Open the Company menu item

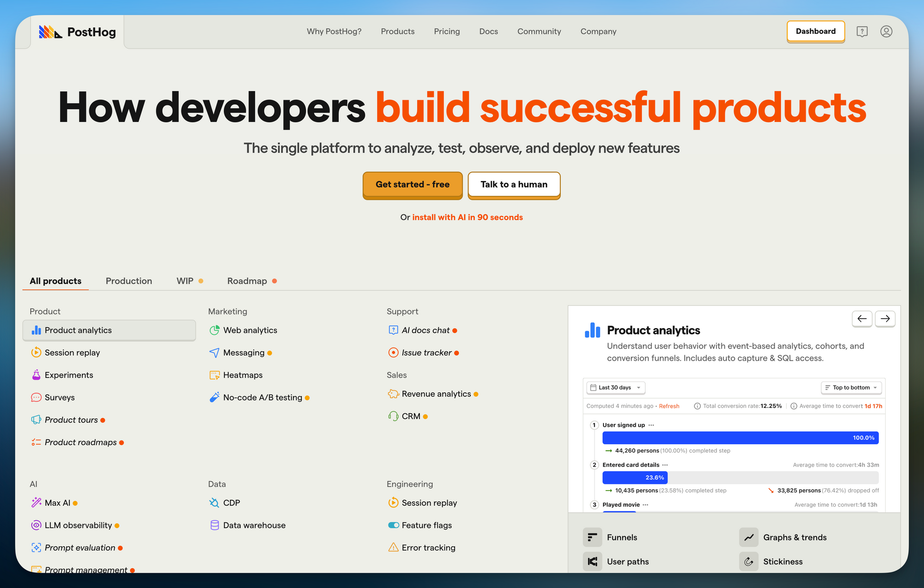(x=598, y=31)
